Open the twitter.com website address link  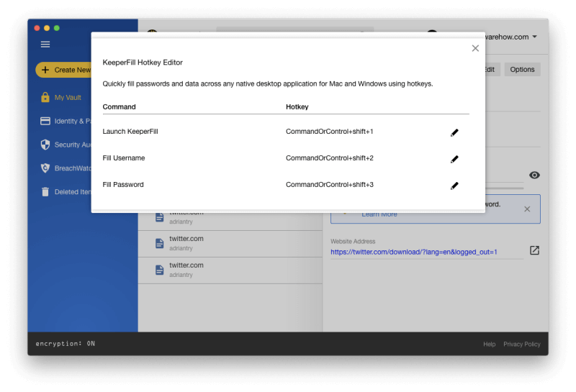(413, 252)
